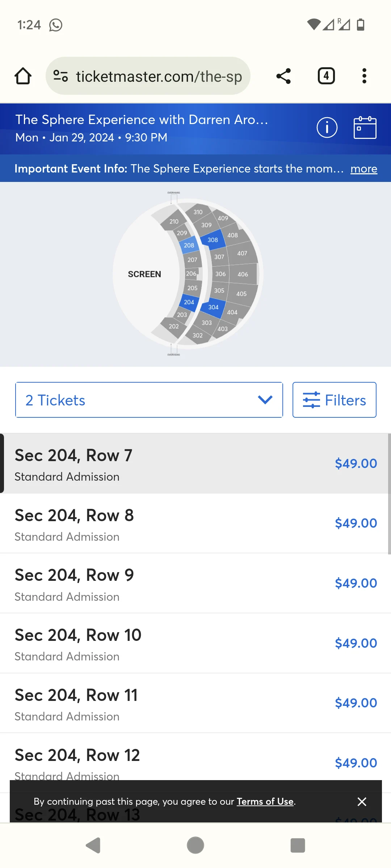Expand event info with the more link
391x868 pixels.
(x=363, y=169)
